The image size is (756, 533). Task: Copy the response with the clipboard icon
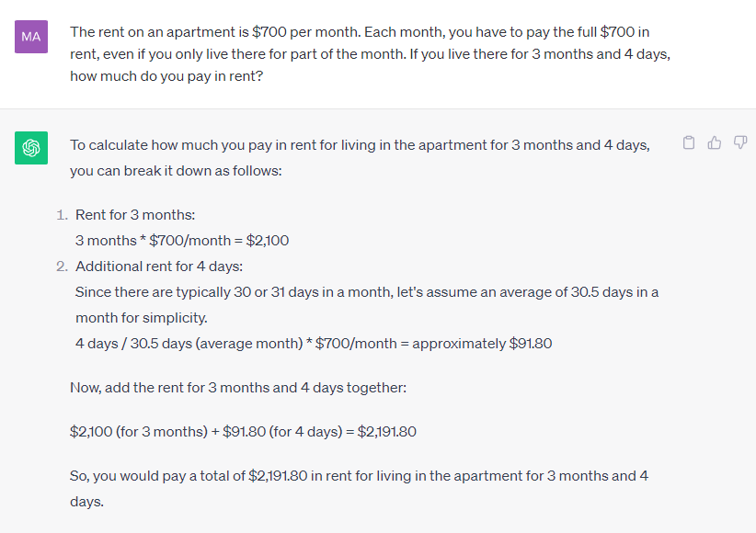pos(689,143)
